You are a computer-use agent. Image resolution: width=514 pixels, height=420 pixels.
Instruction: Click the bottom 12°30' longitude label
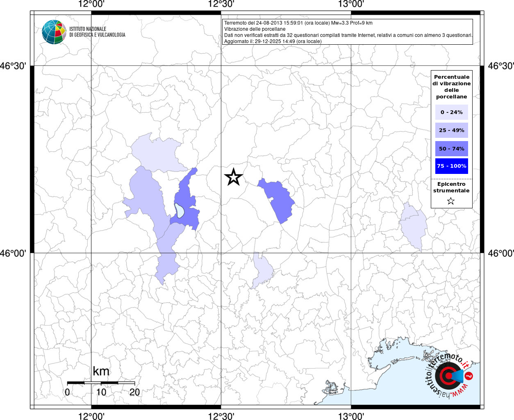tap(221, 416)
